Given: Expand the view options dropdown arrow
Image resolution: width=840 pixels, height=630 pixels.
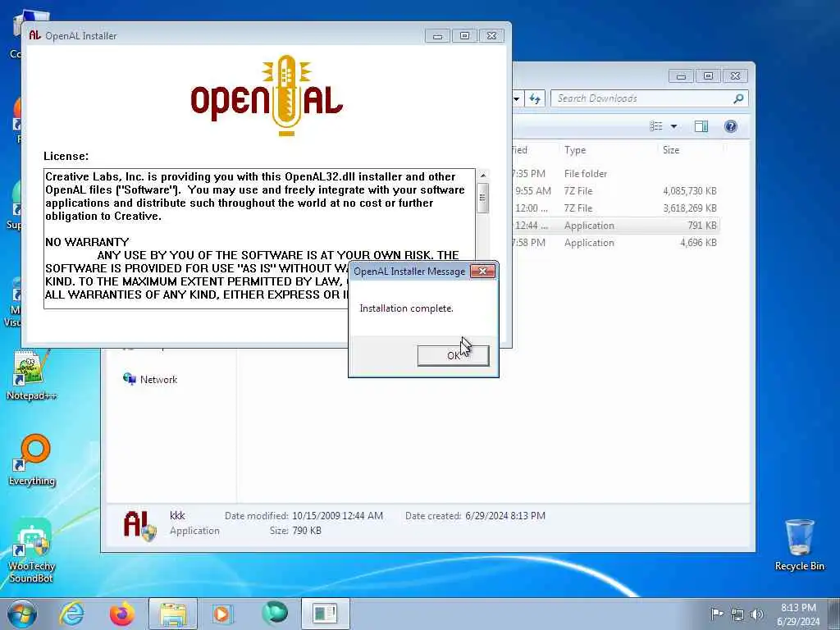Looking at the screenshot, I should pyautogui.click(x=674, y=126).
